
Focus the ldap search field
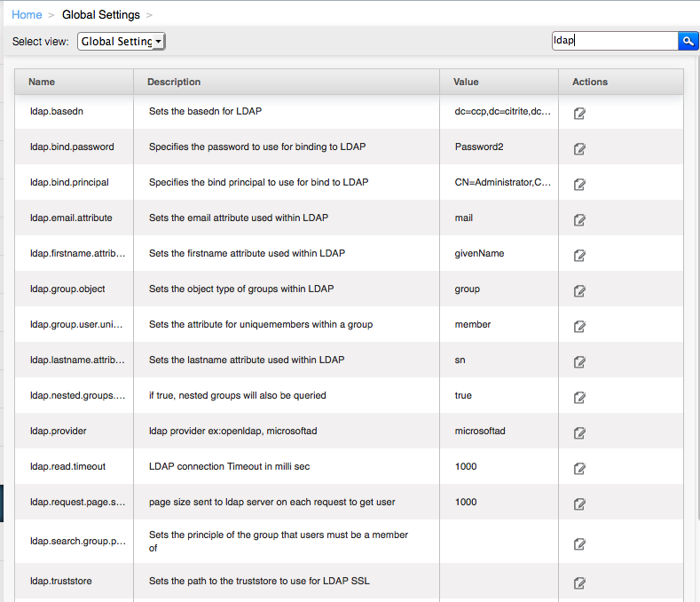click(614, 41)
